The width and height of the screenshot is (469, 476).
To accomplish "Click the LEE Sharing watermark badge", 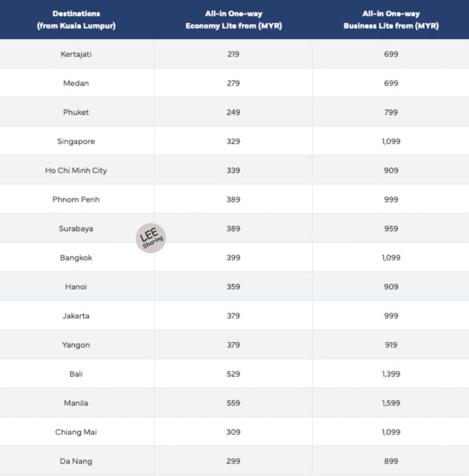I will [151, 238].
